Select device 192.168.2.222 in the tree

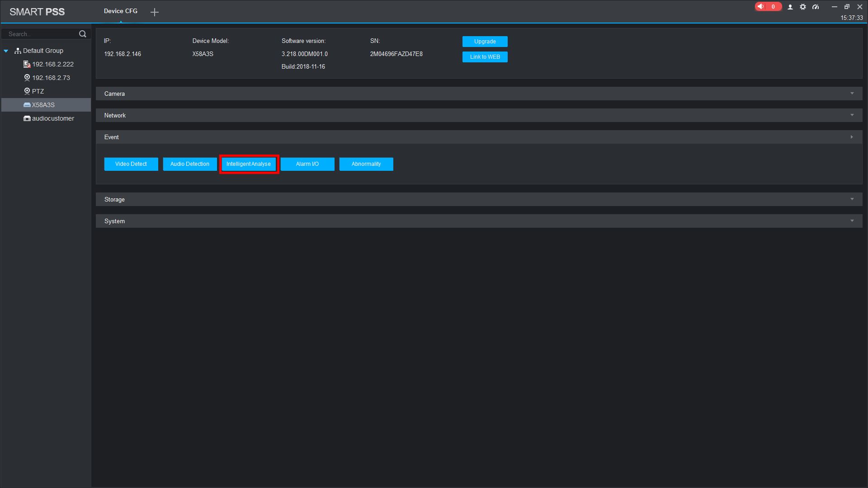coord(52,64)
